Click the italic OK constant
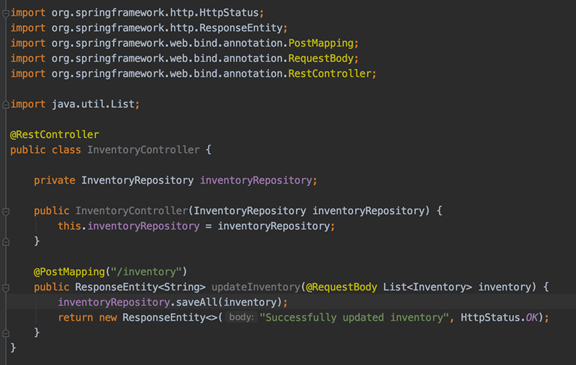 [x=532, y=318]
